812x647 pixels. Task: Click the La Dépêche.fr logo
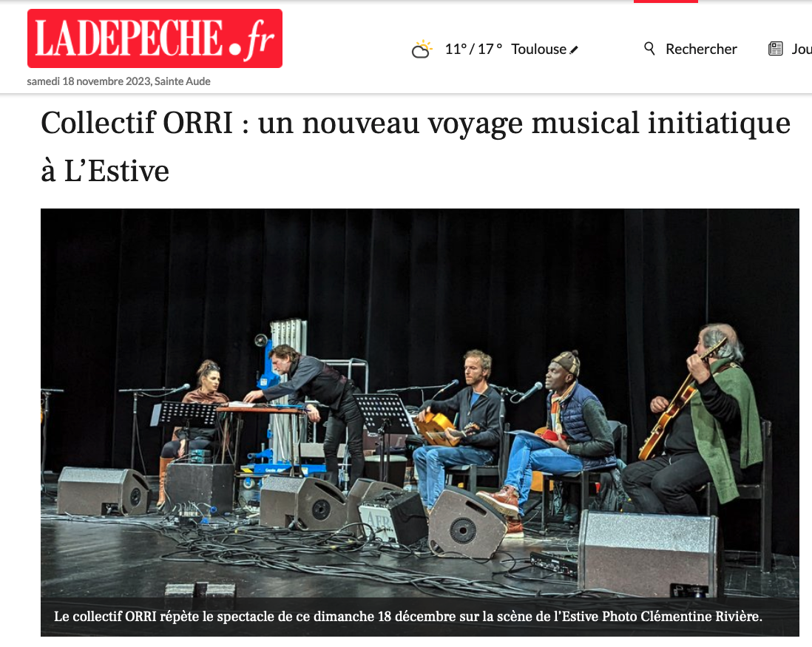coord(155,38)
